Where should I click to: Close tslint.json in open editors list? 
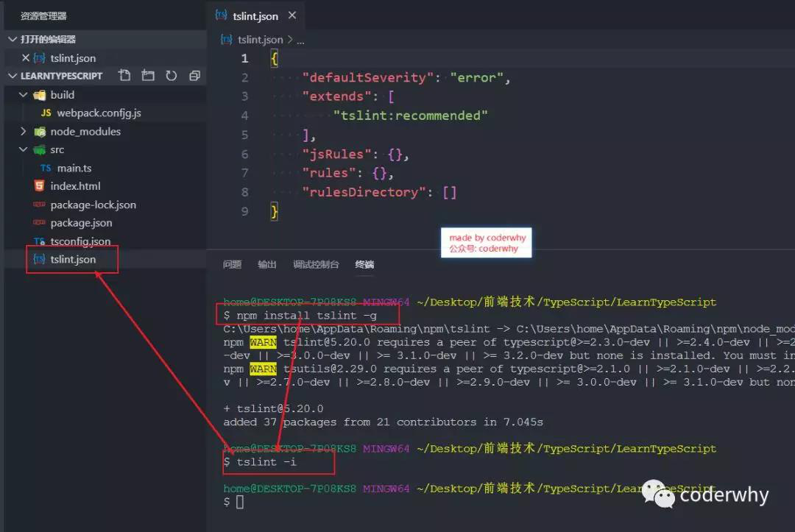pos(25,57)
